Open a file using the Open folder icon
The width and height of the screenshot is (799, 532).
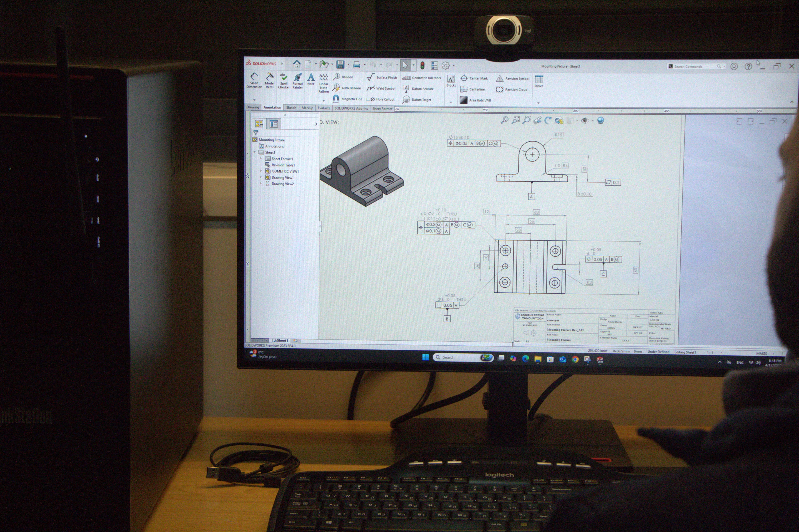pos(324,64)
